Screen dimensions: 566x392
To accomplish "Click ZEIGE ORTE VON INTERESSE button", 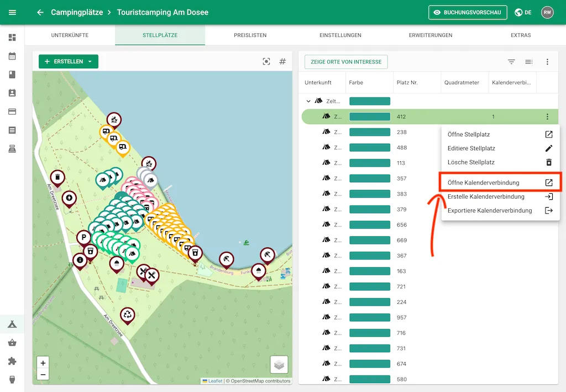I will (x=346, y=62).
